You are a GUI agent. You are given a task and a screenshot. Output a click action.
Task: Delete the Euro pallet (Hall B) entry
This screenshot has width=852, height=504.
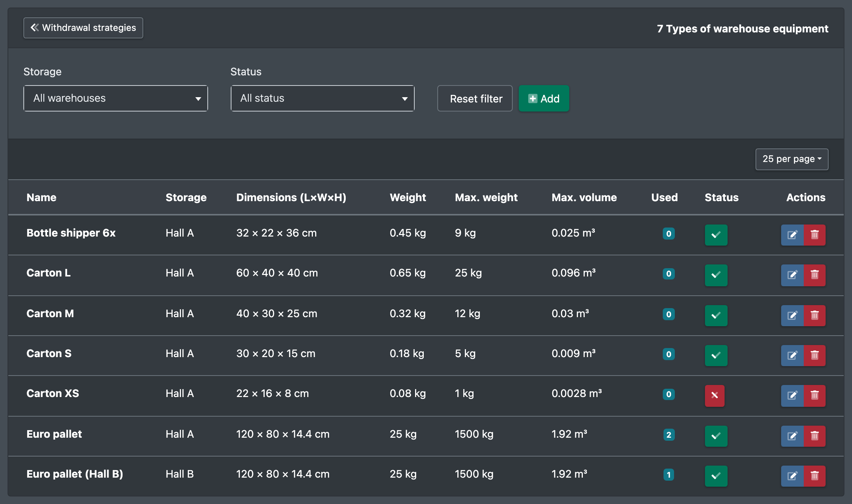click(815, 476)
